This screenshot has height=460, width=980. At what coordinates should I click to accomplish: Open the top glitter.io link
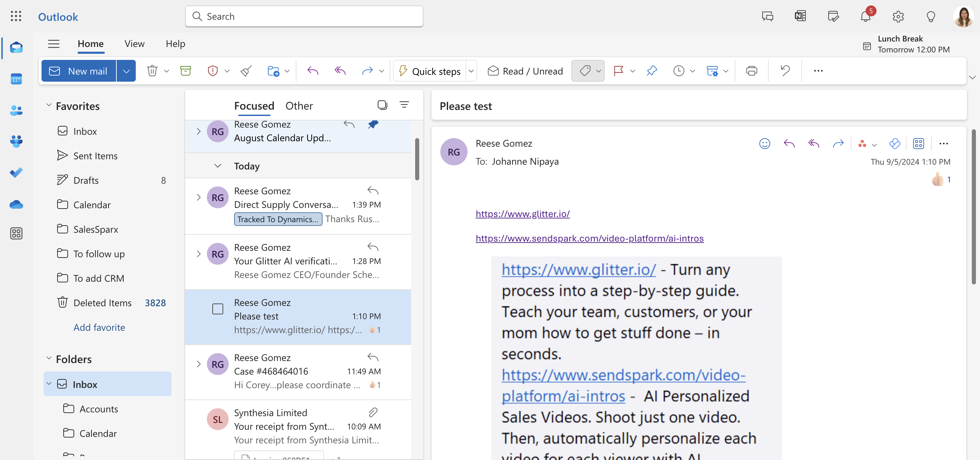[x=523, y=214]
